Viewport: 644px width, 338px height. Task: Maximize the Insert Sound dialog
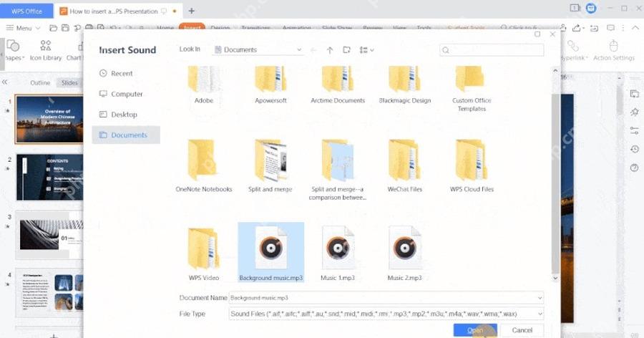pyautogui.click(x=537, y=34)
